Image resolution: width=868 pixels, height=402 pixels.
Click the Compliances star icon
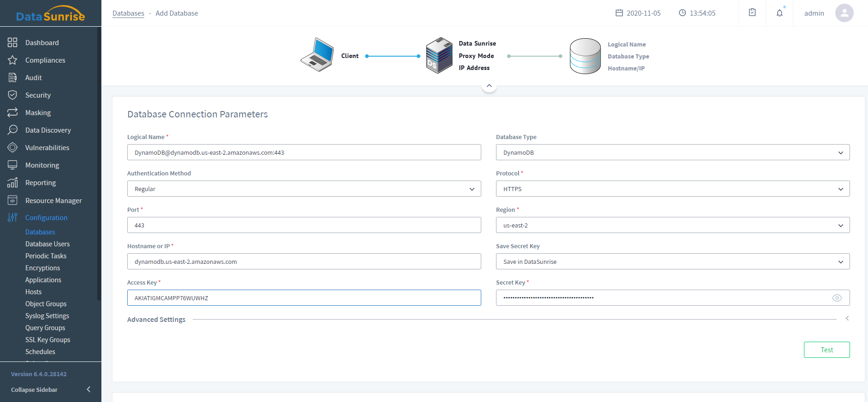coord(12,60)
